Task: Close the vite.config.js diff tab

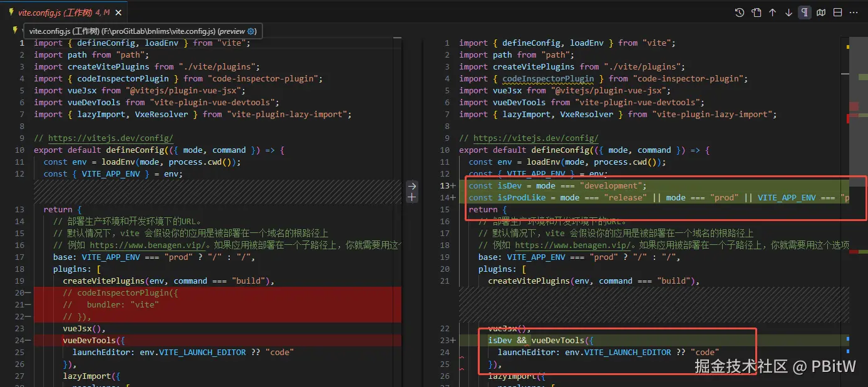Action: click(119, 13)
